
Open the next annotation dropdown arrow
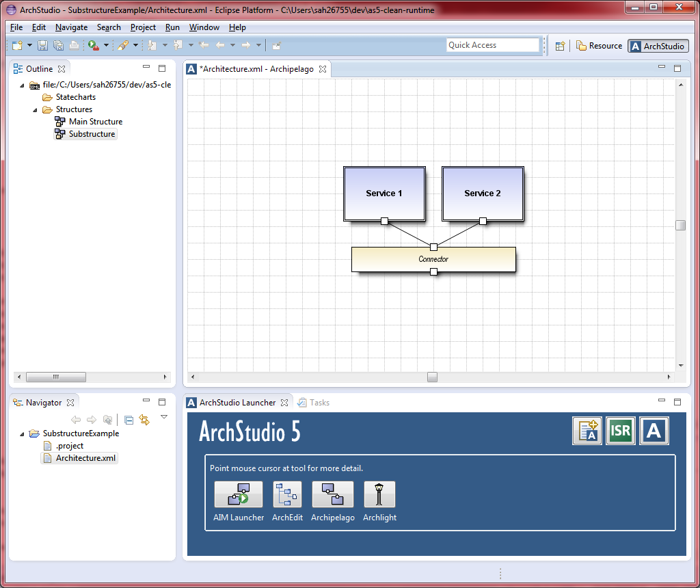point(165,45)
